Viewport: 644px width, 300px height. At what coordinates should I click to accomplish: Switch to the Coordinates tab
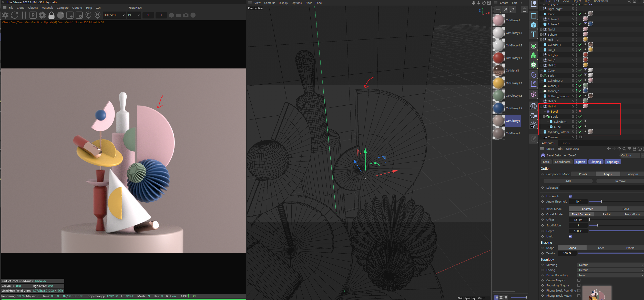point(563,162)
